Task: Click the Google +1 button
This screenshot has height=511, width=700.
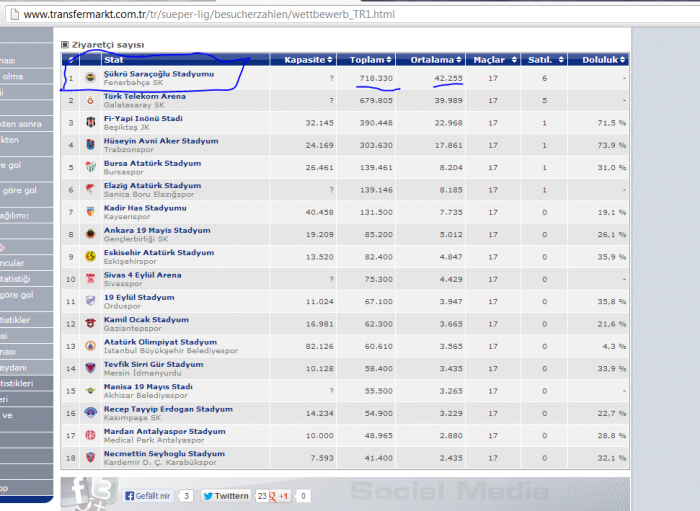Action: click(x=283, y=496)
